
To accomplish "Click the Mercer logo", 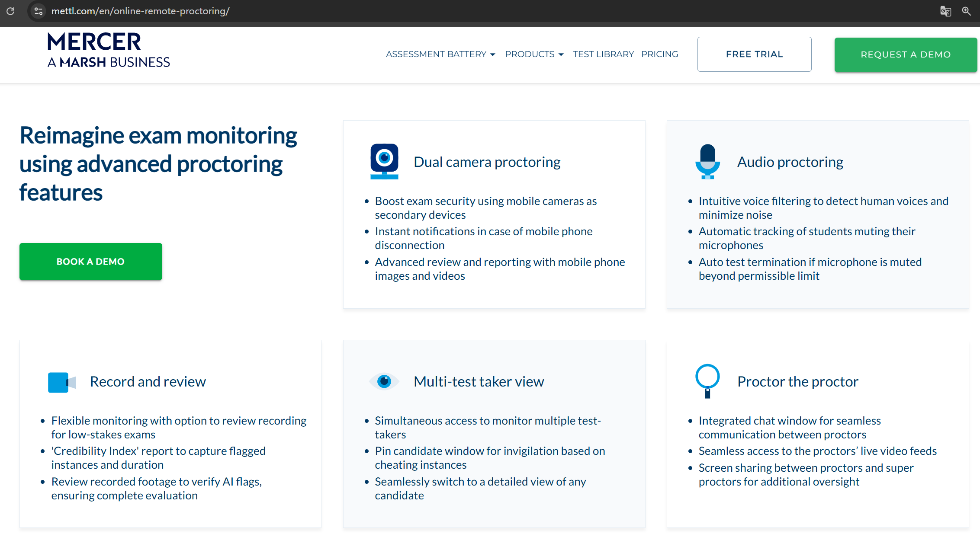I will [108, 50].
